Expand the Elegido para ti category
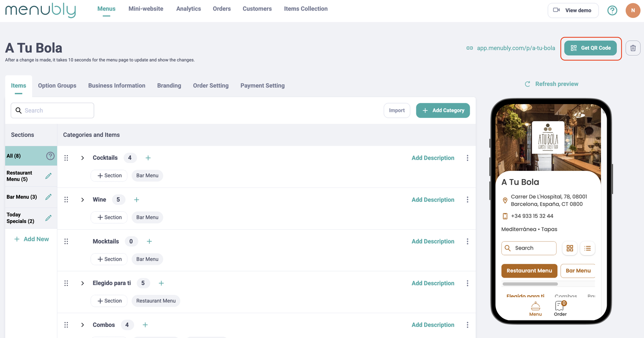This screenshot has height=338, width=644. click(82, 283)
